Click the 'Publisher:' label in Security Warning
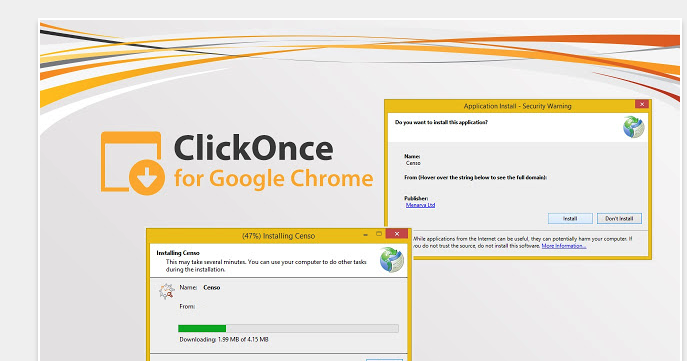 click(416, 198)
